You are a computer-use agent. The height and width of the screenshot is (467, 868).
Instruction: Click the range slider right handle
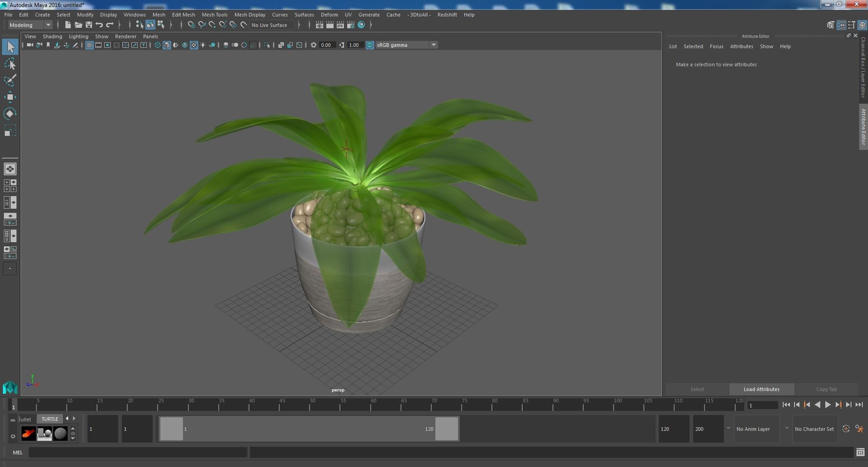pyautogui.click(x=447, y=429)
